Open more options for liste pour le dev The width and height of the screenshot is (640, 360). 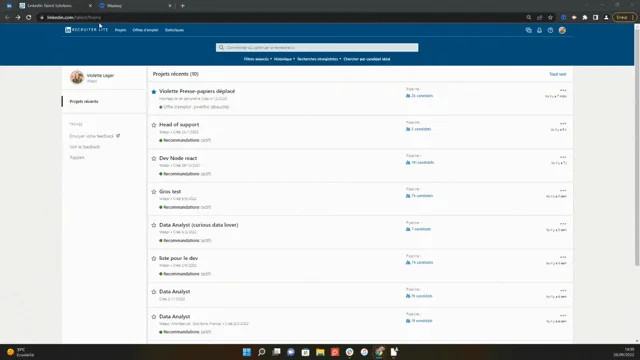point(563,257)
